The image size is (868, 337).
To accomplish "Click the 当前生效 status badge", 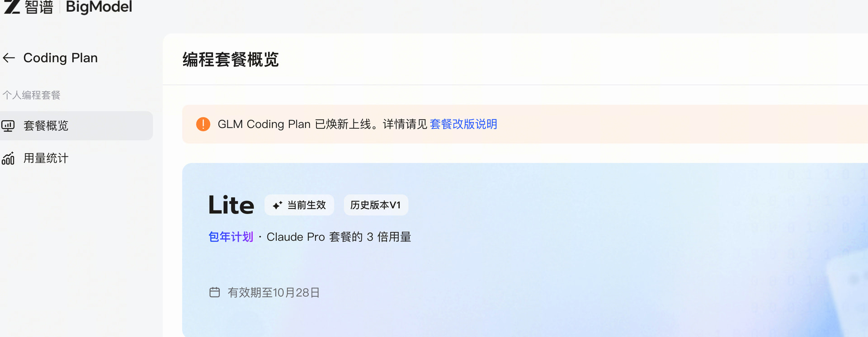I will coord(299,205).
